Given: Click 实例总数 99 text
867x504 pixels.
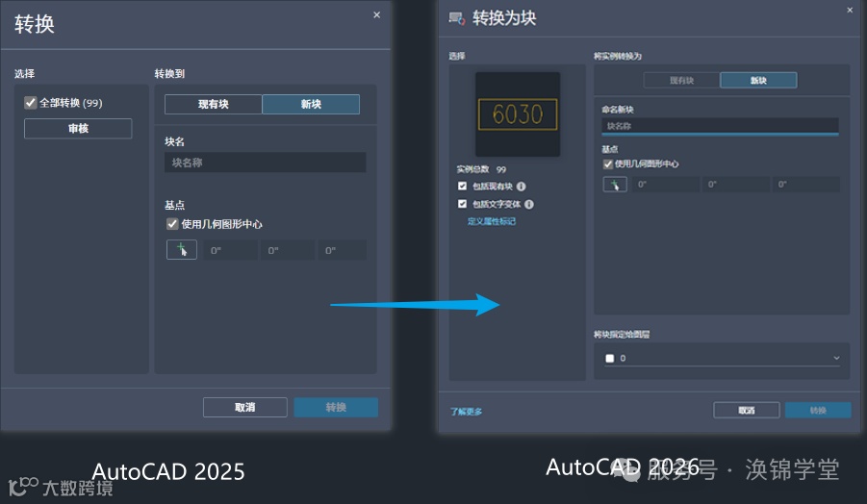Looking at the screenshot, I should (481, 169).
